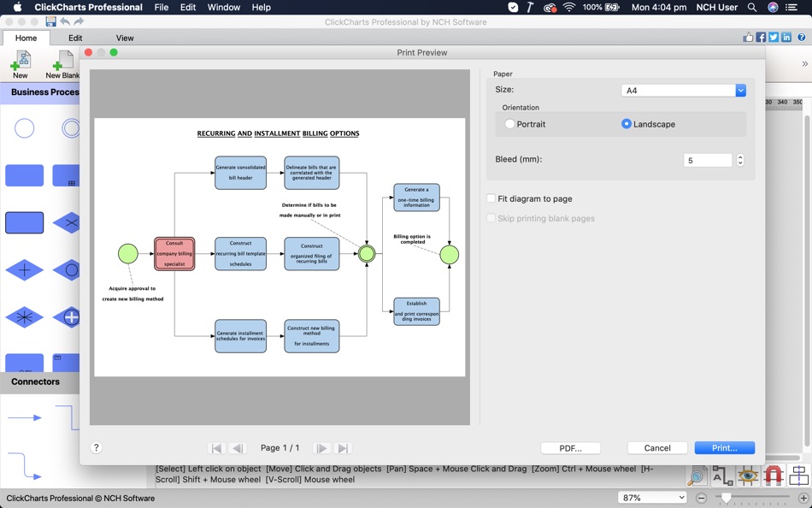Switch to the View ribbon tab
812x508 pixels.
coord(124,38)
